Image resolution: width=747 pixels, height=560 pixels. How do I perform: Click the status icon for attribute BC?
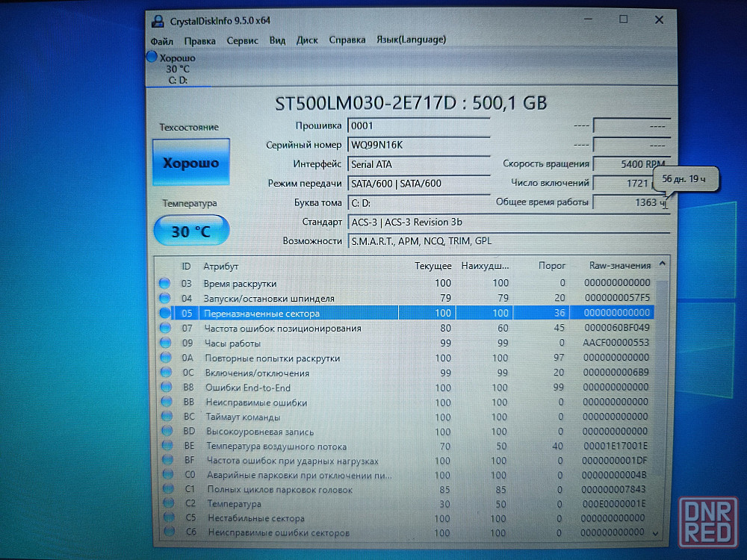[x=167, y=416]
